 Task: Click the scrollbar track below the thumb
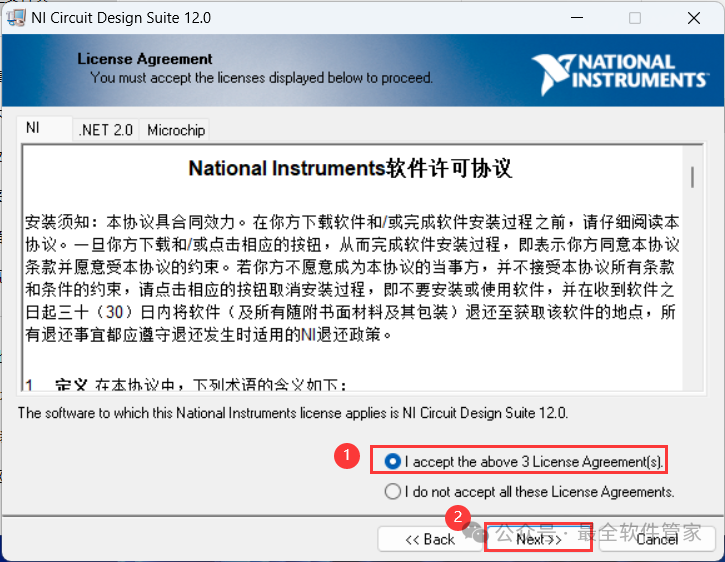tap(692, 300)
